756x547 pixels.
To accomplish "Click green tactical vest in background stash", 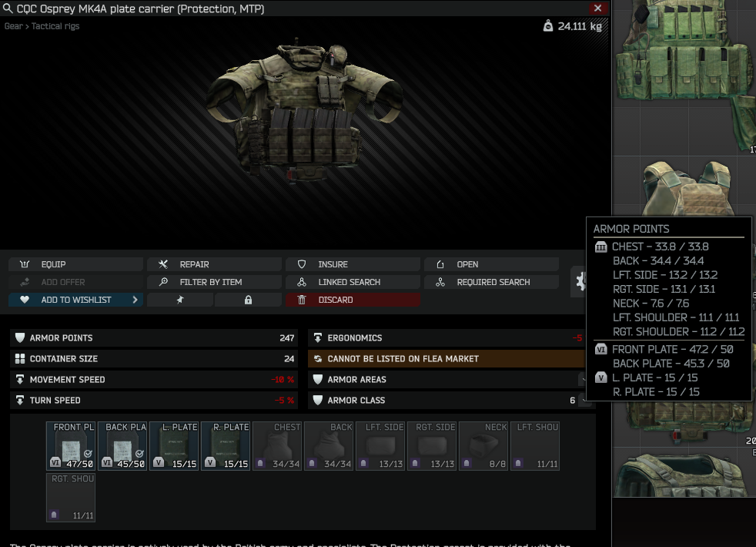I will (x=684, y=72).
